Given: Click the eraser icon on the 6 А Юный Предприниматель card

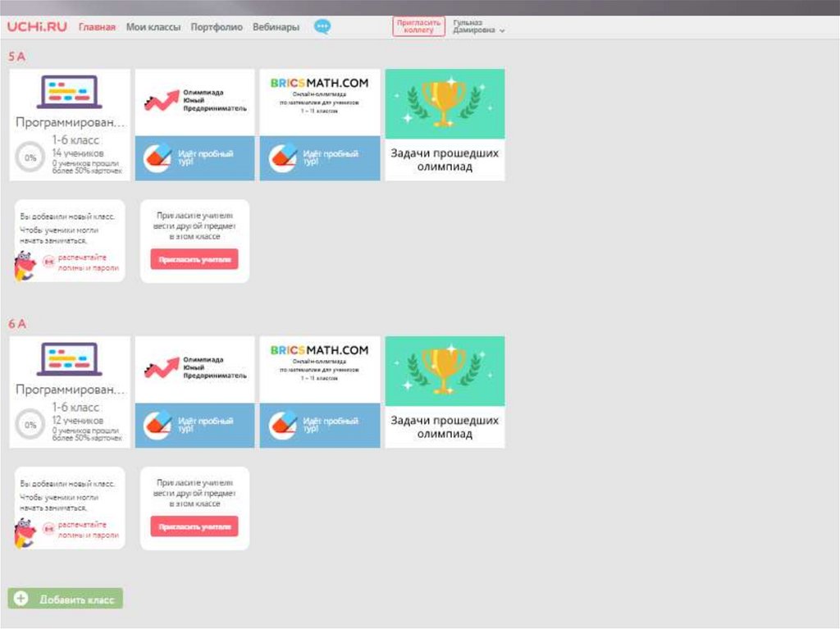Looking at the screenshot, I should pyautogui.click(x=157, y=425).
